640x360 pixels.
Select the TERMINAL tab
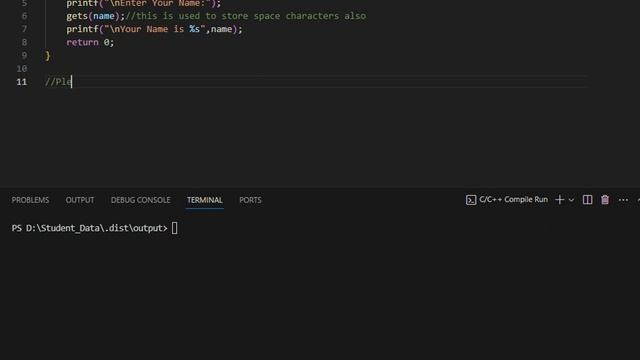pyautogui.click(x=204, y=200)
